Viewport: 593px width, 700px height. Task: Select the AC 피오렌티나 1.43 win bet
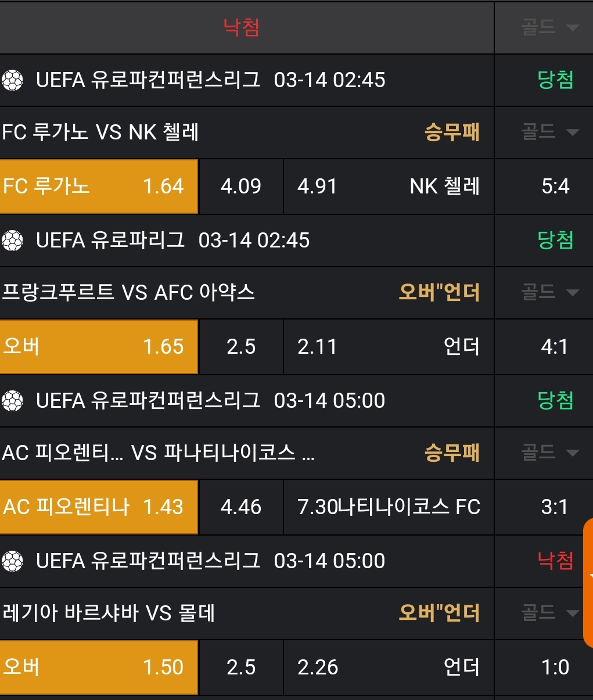click(x=99, y=507)
